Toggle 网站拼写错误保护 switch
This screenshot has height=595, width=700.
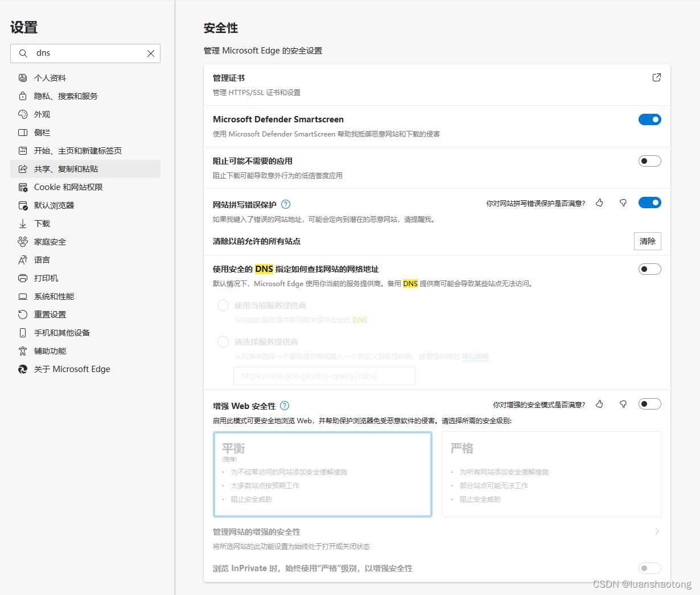pos(649,203)
